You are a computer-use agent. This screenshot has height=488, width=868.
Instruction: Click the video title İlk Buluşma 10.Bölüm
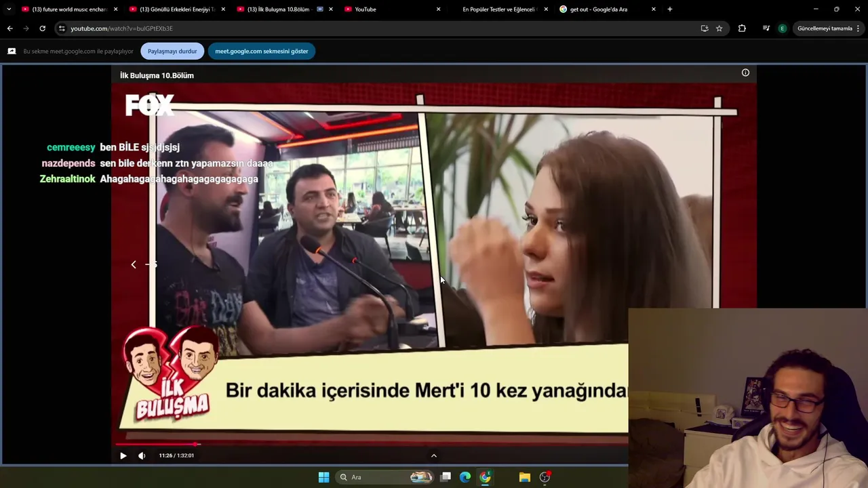[157, 75]
